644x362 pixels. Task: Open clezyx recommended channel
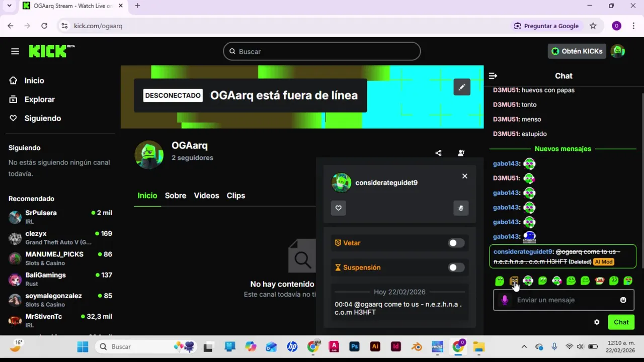pyautogui.click(x=60, y=238)
